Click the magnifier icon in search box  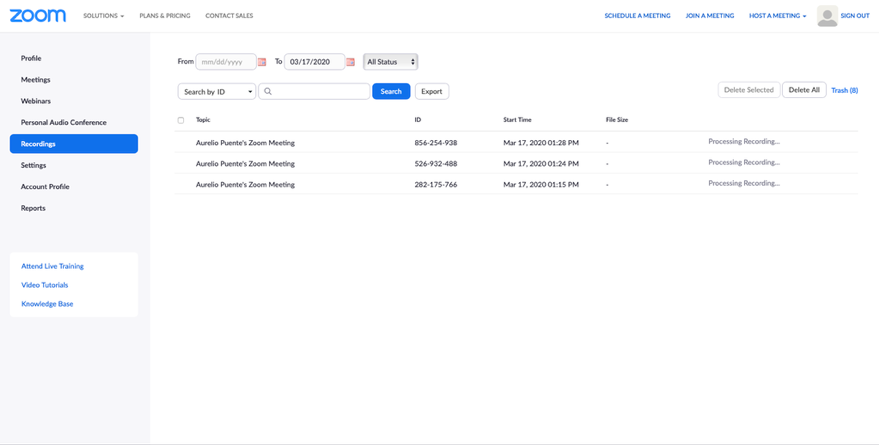point(268,91)
